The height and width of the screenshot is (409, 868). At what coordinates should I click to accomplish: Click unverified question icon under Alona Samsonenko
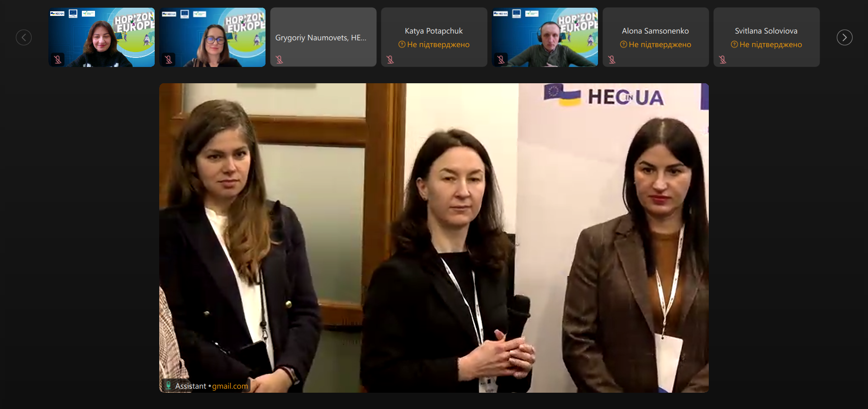(623, 44)
